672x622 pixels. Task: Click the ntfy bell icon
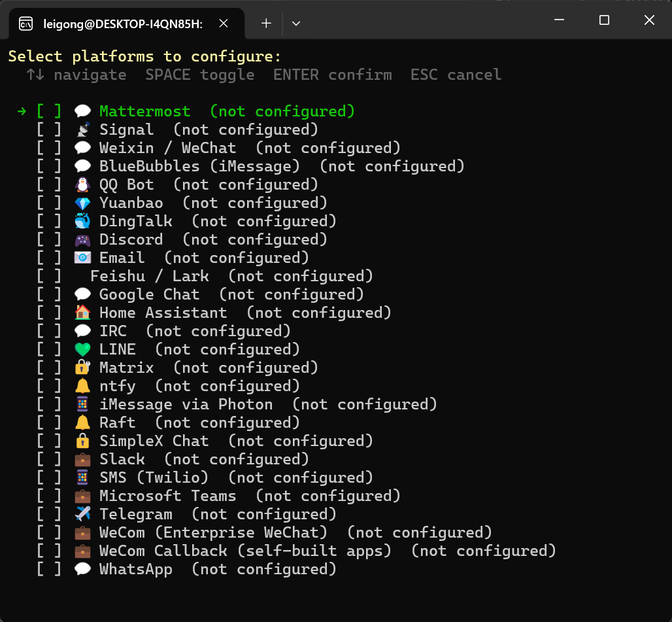pyautogui.click(x=83, y=386)
